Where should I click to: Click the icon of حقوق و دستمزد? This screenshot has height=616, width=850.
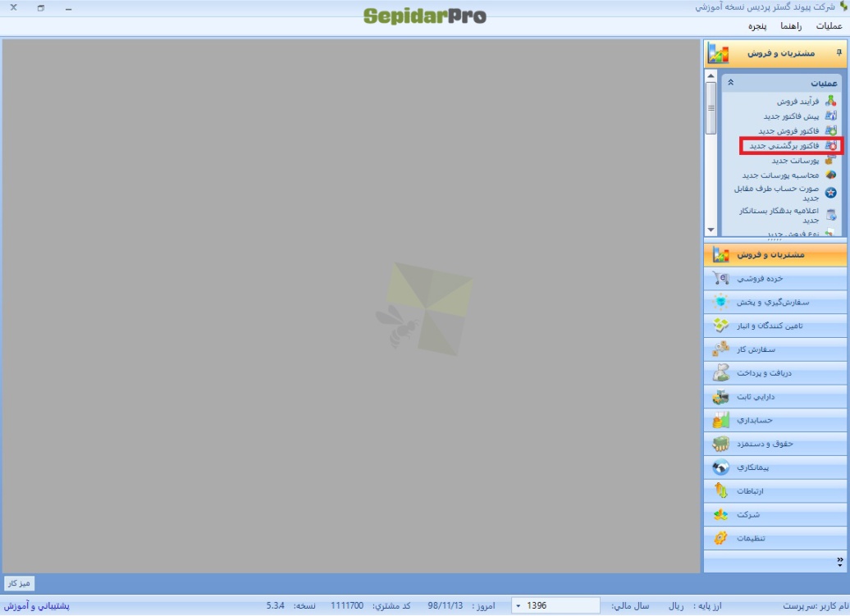[721, 444]
